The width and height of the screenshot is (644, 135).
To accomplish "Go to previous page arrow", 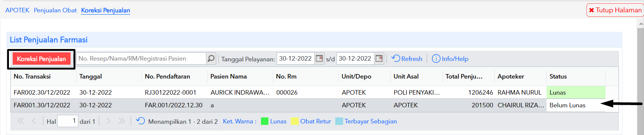I will click(x=34, y=121).
